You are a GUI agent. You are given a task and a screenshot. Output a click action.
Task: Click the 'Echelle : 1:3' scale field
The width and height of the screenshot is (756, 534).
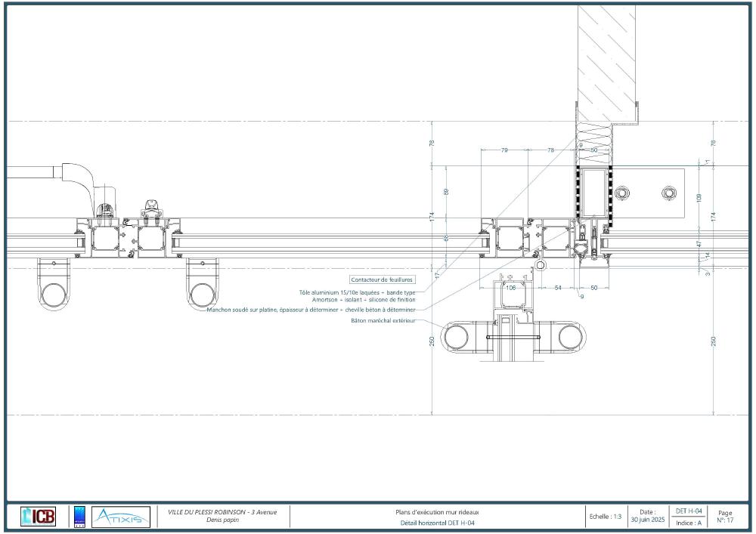(605, 517)
